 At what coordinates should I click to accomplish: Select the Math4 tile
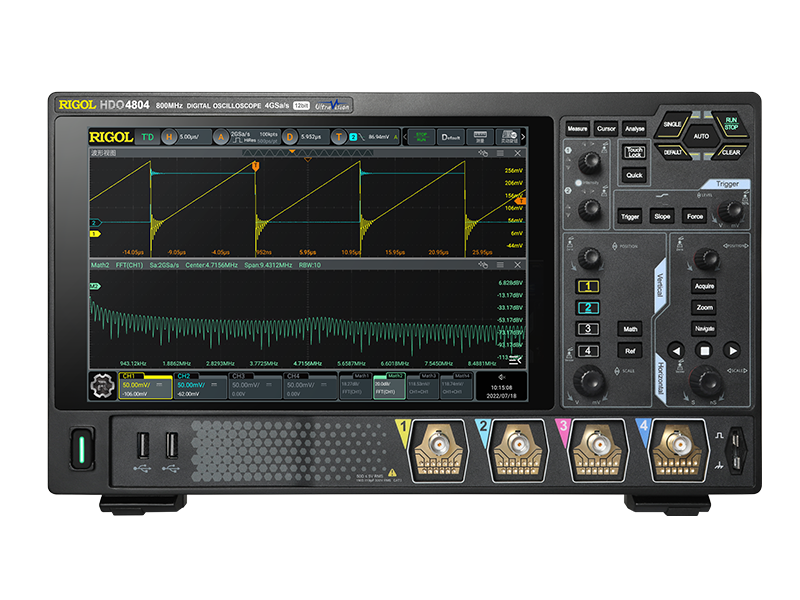(x=457, y=385)
